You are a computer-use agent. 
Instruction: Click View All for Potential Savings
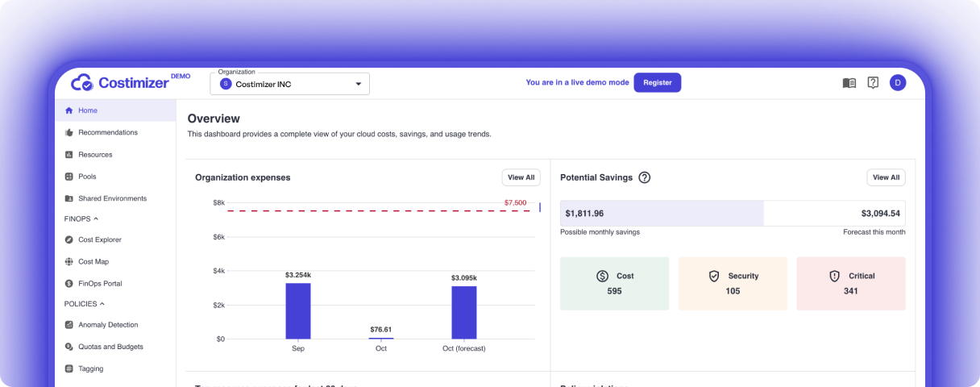click(x=886, y=177)
